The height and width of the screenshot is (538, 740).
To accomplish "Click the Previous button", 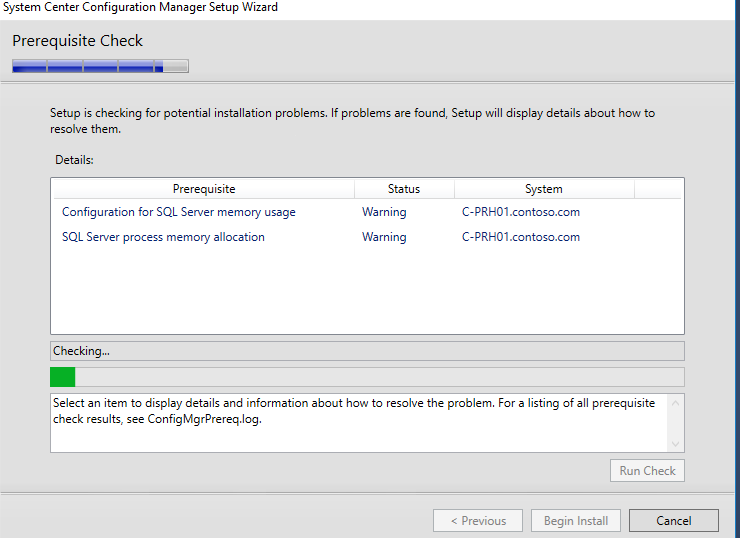I will click(478, 521).
